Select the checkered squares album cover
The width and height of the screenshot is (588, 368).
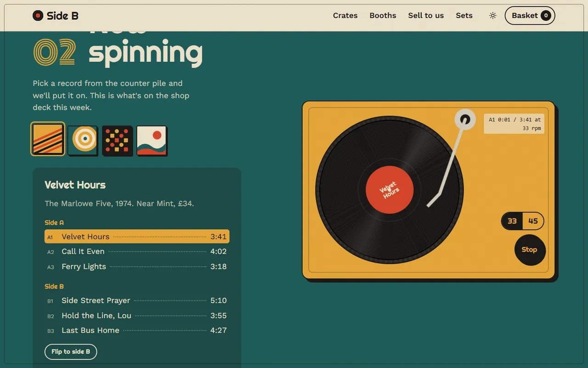point(117,140)
